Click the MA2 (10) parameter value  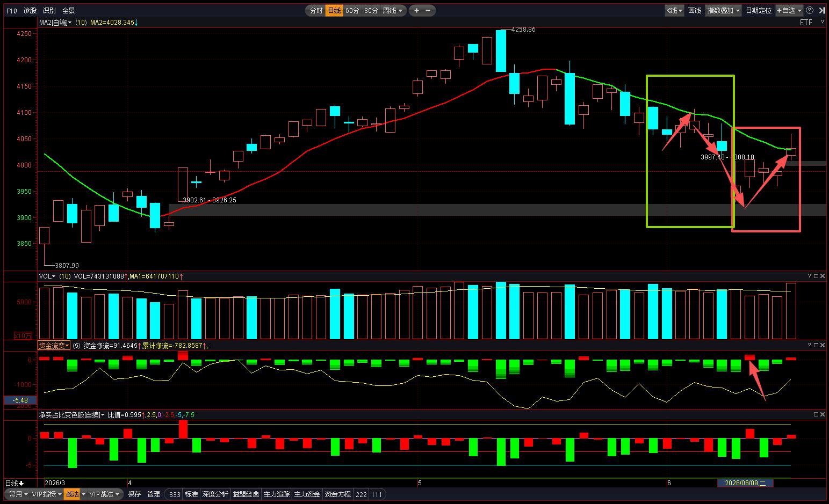81,23
